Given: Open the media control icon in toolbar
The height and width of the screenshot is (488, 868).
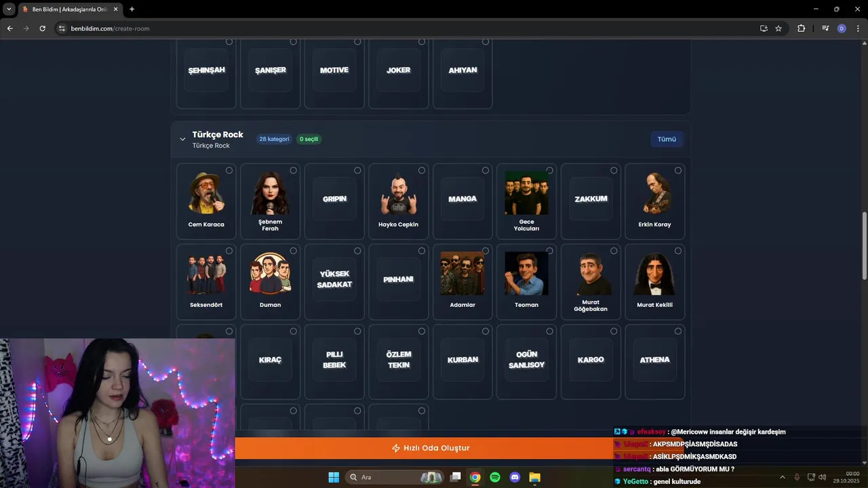Looking at the screenshot, I should tap(825, 28).
